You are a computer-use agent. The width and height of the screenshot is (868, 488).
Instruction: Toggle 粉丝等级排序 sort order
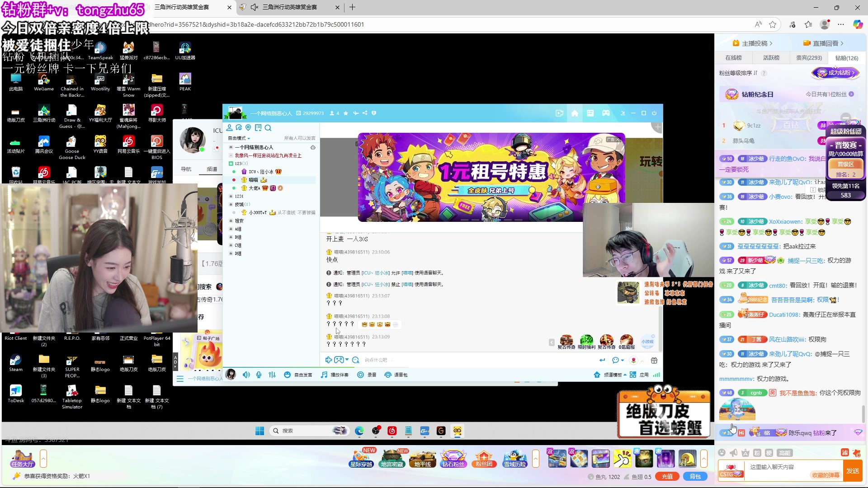coord(738,73)
